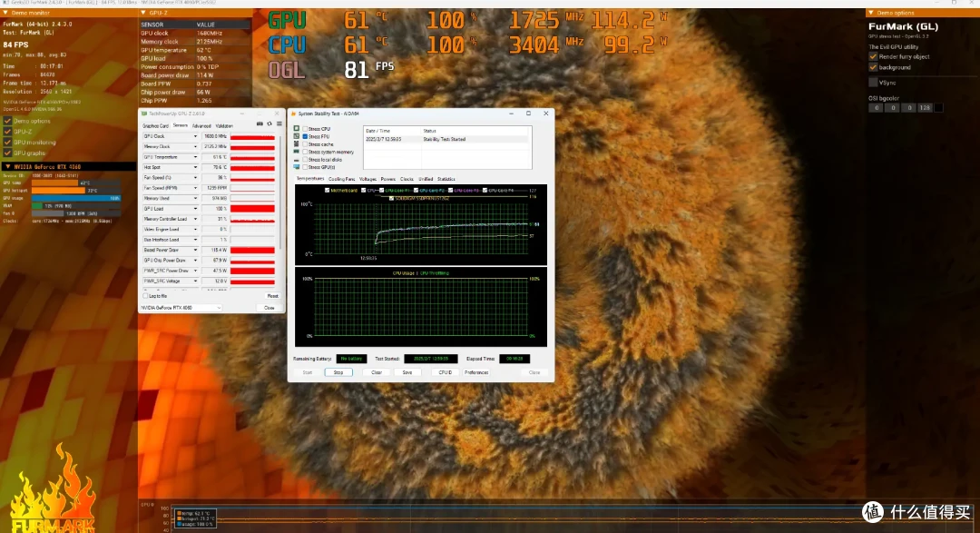
Task: Open the Voltages tab in AIDA64
Action: pyautogui.click(x=367, y=179)
